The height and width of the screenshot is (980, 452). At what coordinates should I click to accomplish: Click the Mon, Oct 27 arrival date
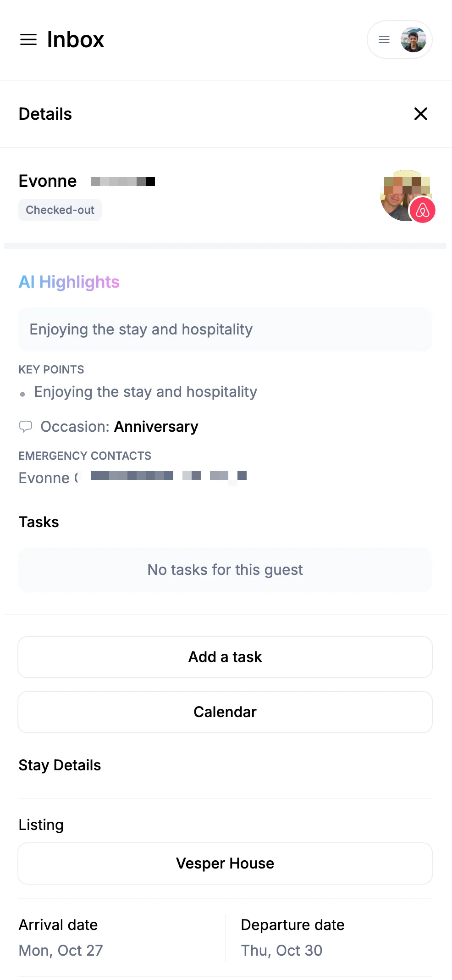point(61,950)
